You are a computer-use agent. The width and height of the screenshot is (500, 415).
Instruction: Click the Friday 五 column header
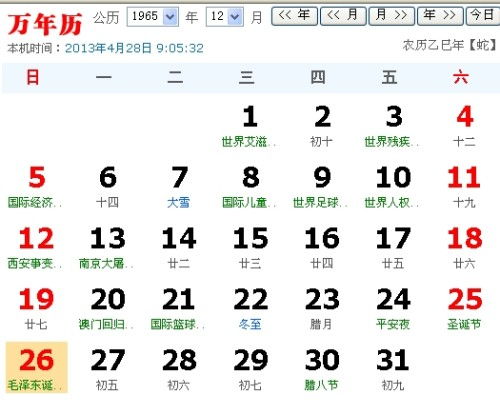click(389, 77)
